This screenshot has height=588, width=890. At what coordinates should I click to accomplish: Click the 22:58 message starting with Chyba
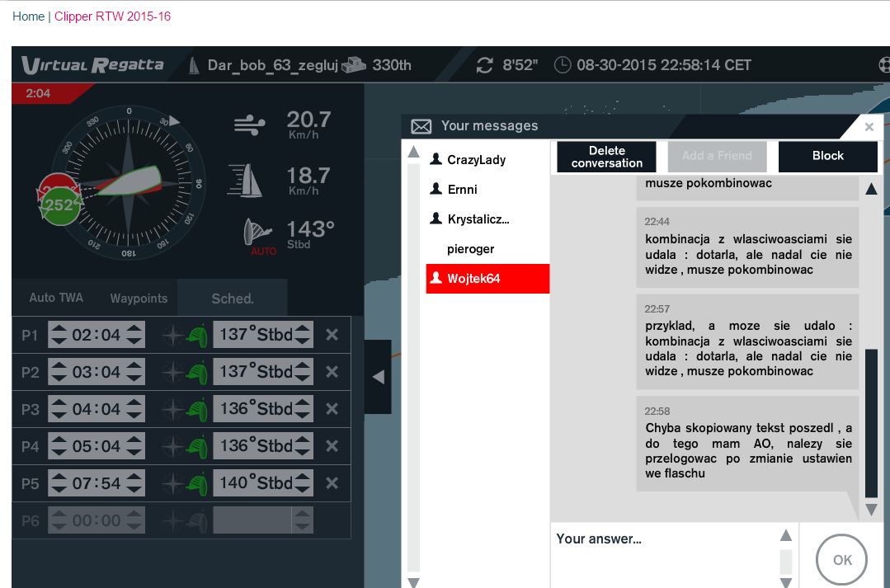pyautogui.click(x=747, y=444)
